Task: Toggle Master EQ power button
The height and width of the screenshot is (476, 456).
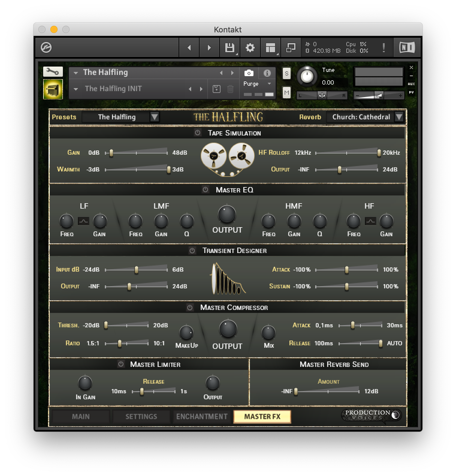Action: coord(205,190)
